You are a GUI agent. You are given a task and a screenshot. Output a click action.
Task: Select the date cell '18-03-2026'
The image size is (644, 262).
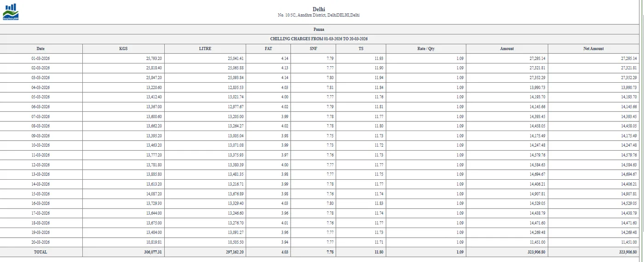click(x=41, y=222)
